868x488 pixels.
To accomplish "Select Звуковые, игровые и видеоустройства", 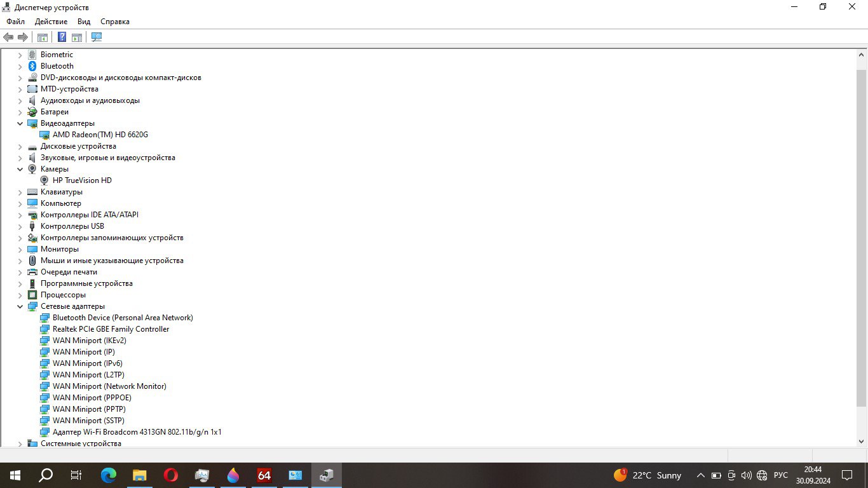I will (108, 158).
